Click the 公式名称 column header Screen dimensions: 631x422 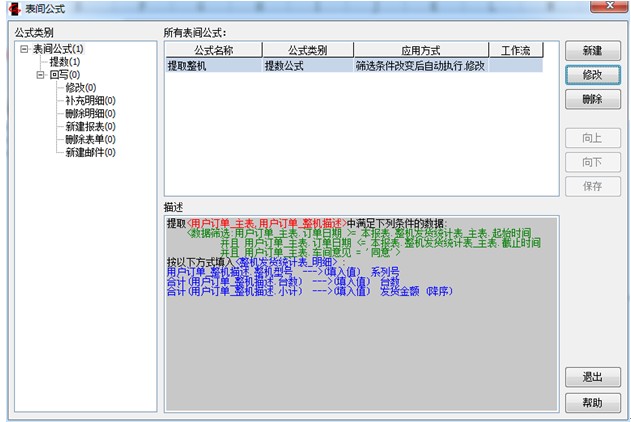click(x=213, y=49)
